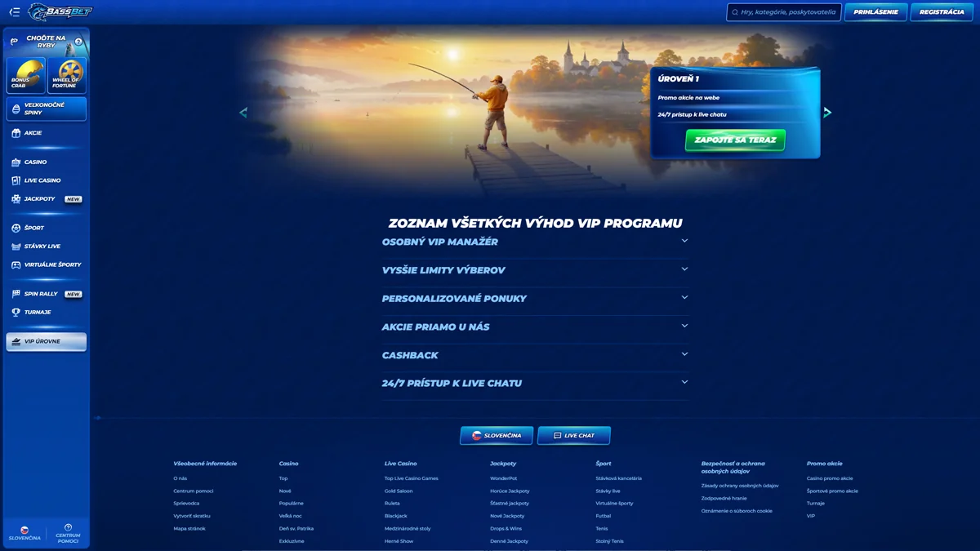980x551 pixels.
Task: Click the VIP Úrovne icon
Action: [x=16, y=341]
